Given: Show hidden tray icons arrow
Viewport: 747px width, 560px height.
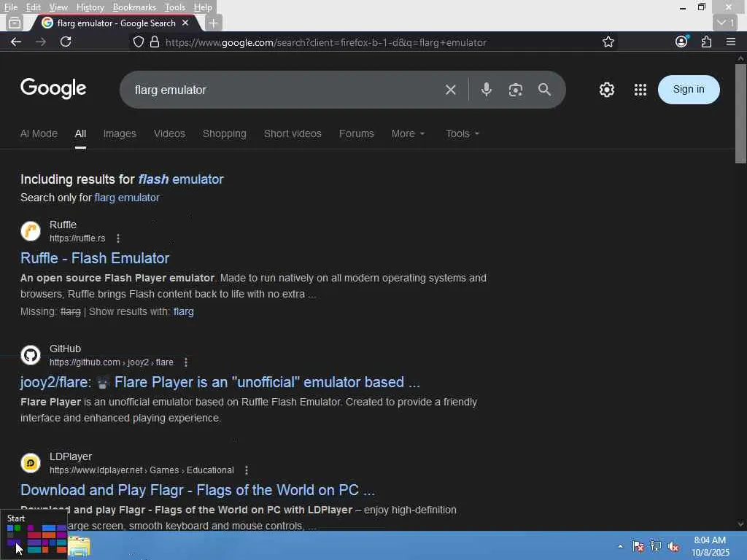Looking at the screenshot, I should click(x=620, y=546).
